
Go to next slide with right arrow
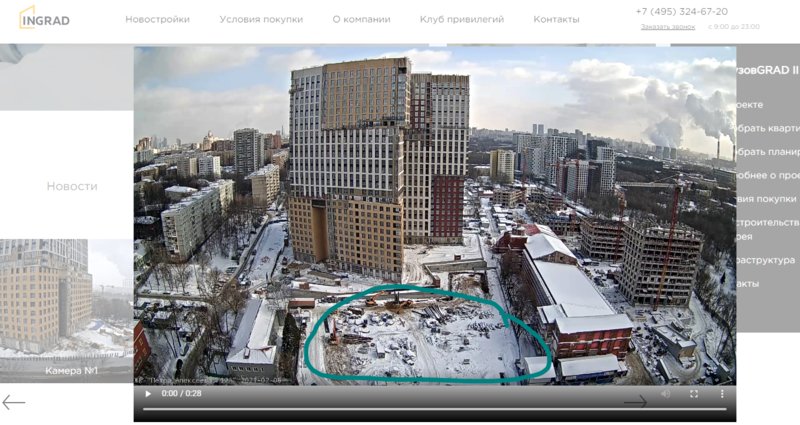635,403
